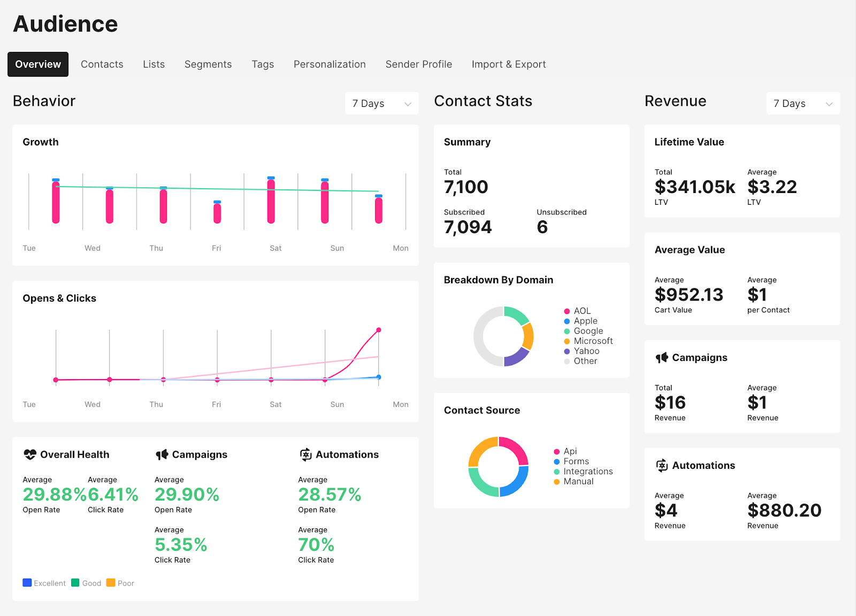The width and height of the screenshot is (856, 616).
Task: Click the chevron arrow in Revenue dropdown
Action: coord(829,104)
